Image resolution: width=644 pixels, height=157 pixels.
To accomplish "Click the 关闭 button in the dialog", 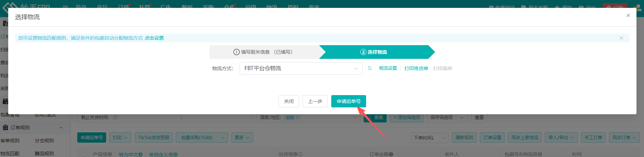I will 289,101.
